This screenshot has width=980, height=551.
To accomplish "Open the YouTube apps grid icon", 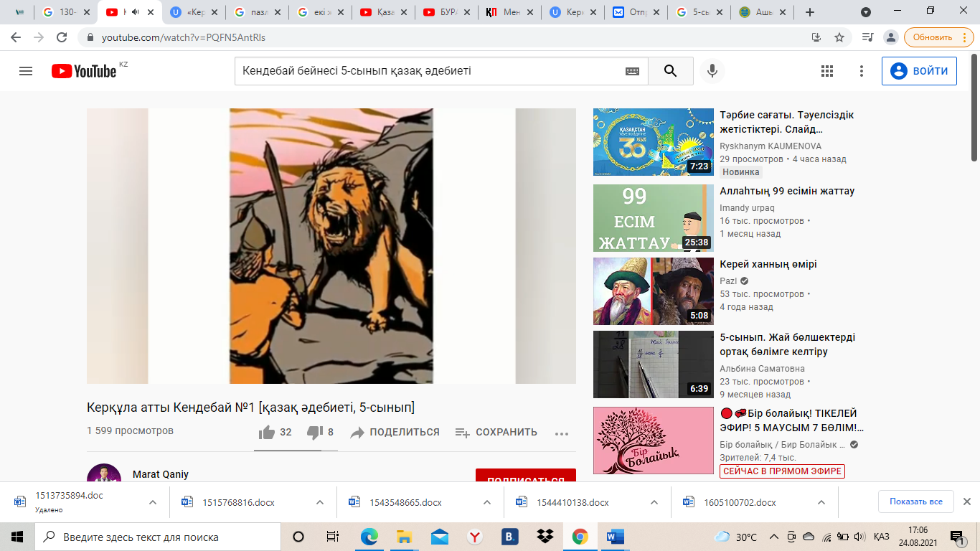I will pyautogui.click(x=827, y=71).
